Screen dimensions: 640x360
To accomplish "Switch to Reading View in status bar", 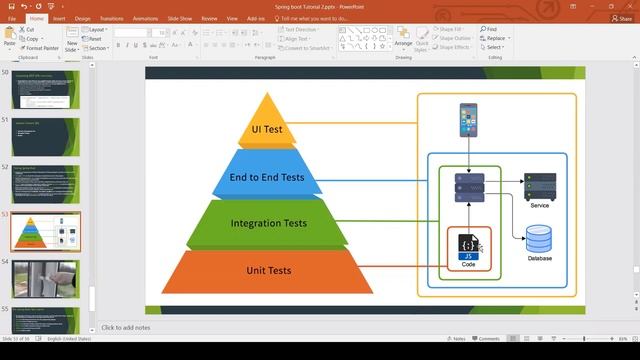I will (540, 338).
